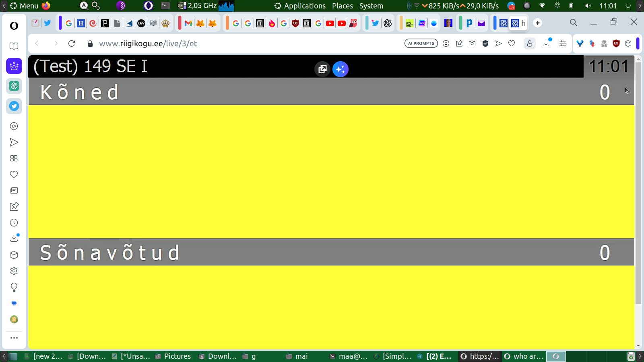Click the site security lock icon
The image size is (644, 362).
pos(90,43)
